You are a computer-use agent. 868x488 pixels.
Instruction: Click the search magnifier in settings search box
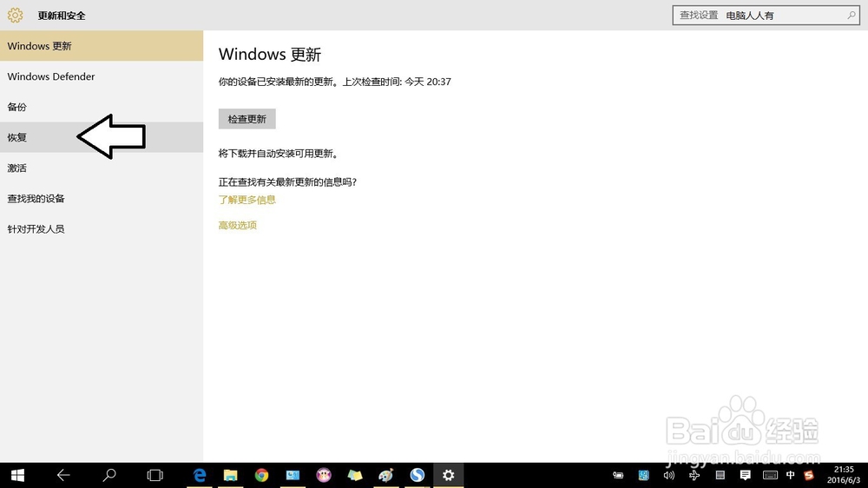click(x=852, y=16)
